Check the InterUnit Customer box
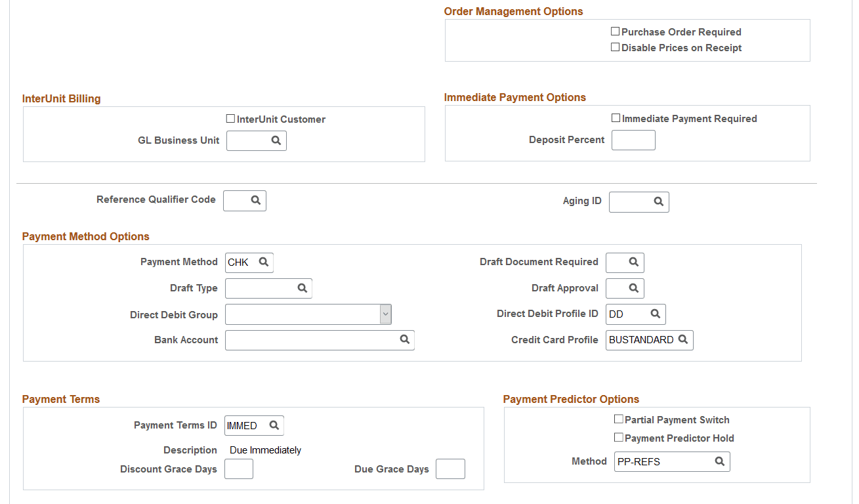Image resolution: width=859 pixels, height=504 pixels. point(230,118)
